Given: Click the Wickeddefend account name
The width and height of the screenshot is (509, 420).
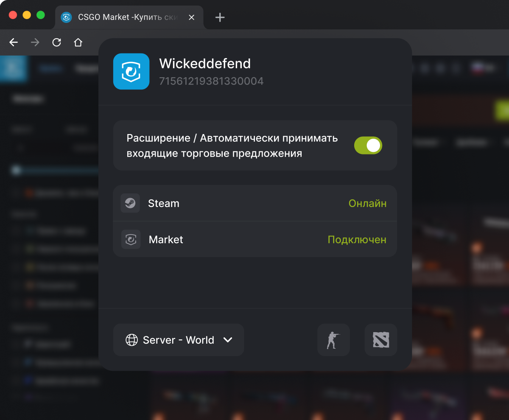Looking at the screenshot, I should (x=205, y=64).
